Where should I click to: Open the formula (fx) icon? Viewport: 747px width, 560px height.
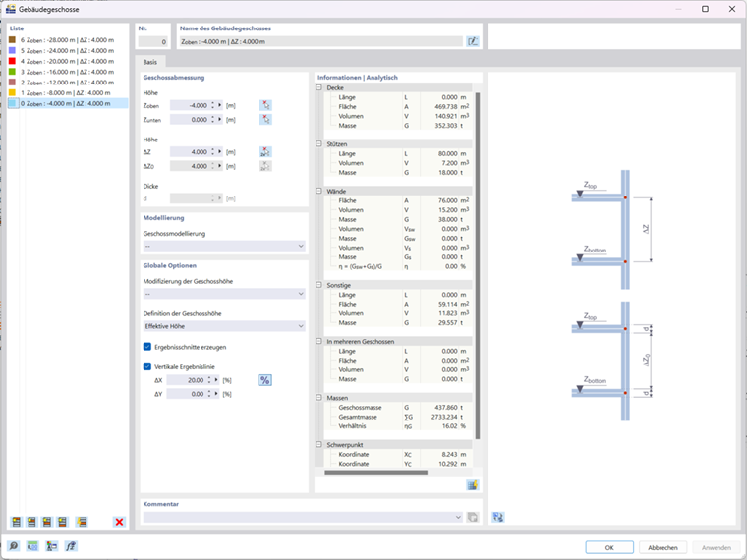(71, 546)
